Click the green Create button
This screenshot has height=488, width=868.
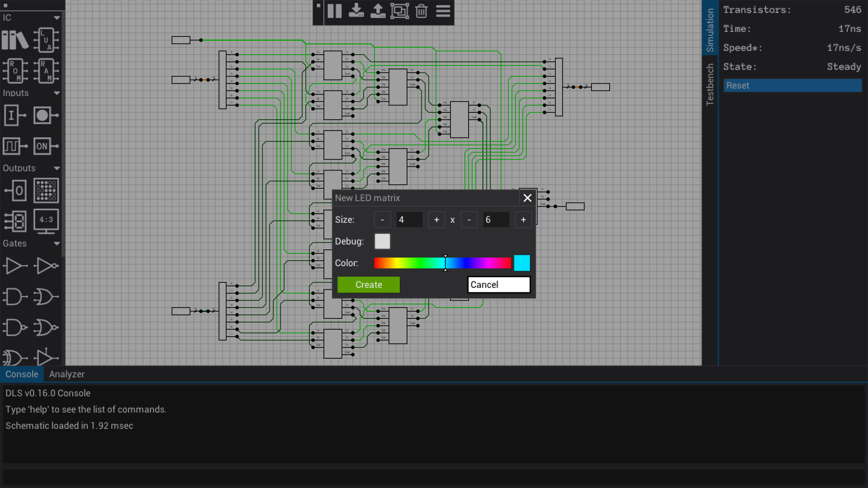tap(368, 285)
